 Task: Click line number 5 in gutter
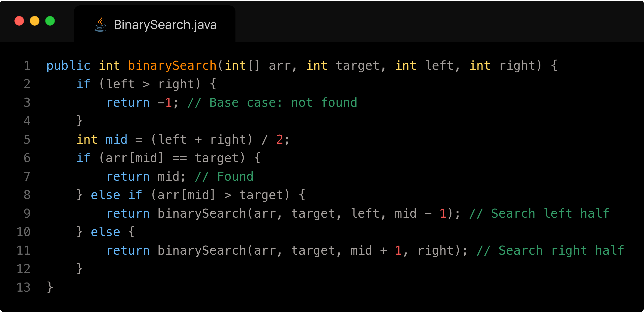pyautogui.click(x=27, y=139)
